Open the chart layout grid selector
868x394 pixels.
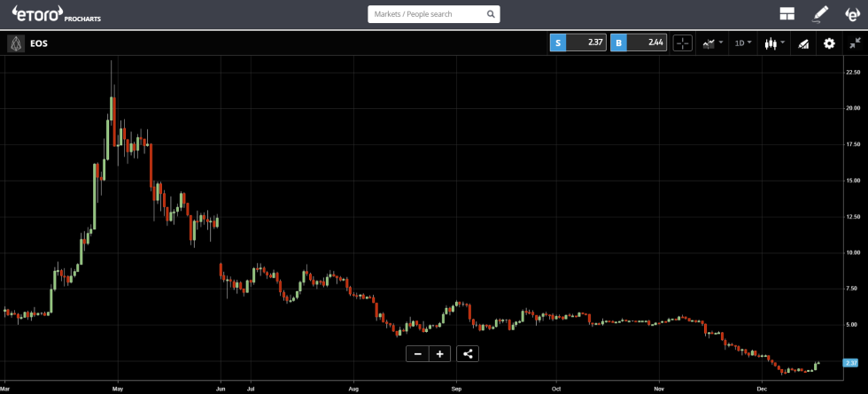pos(787,14)
